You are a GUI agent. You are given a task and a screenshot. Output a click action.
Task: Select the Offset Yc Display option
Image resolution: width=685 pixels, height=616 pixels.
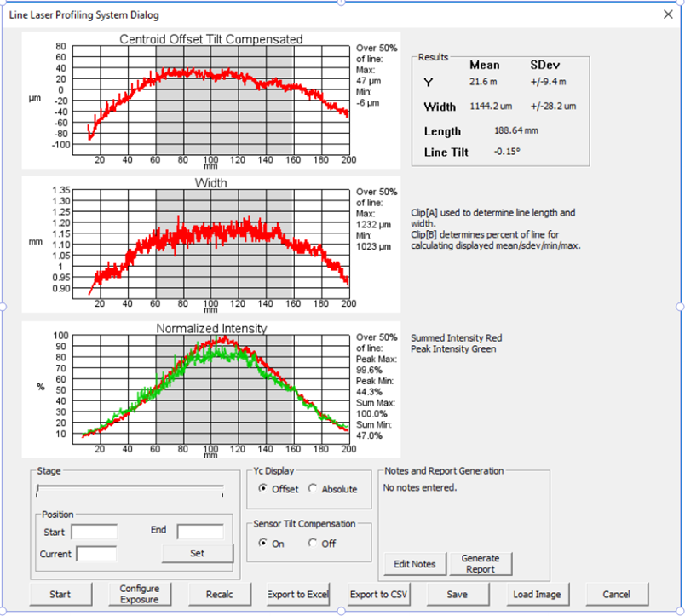click(263, 489)
